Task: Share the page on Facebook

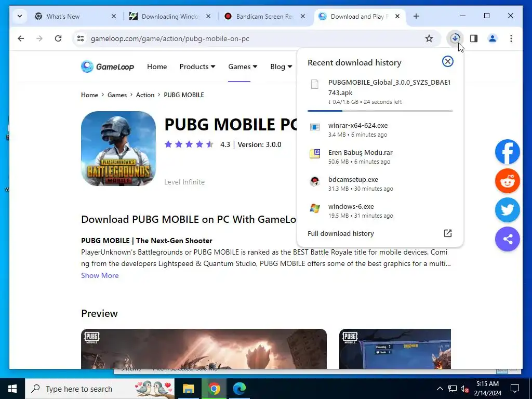Action: (x=508, y=152)
